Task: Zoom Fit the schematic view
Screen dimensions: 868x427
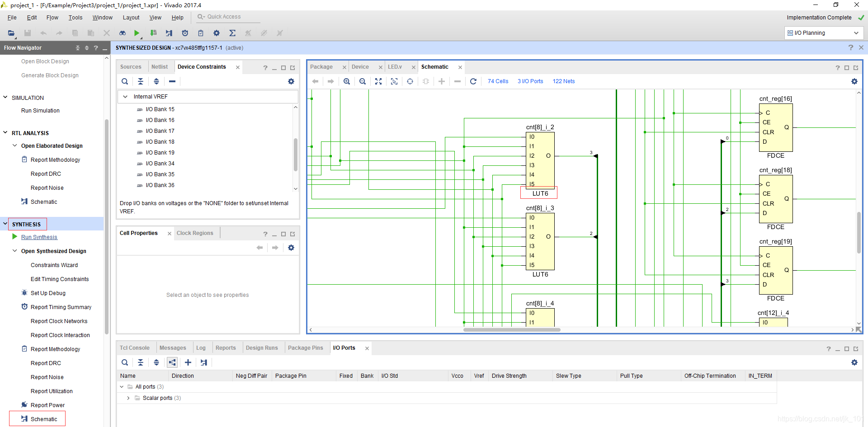Action: point(379,81)
